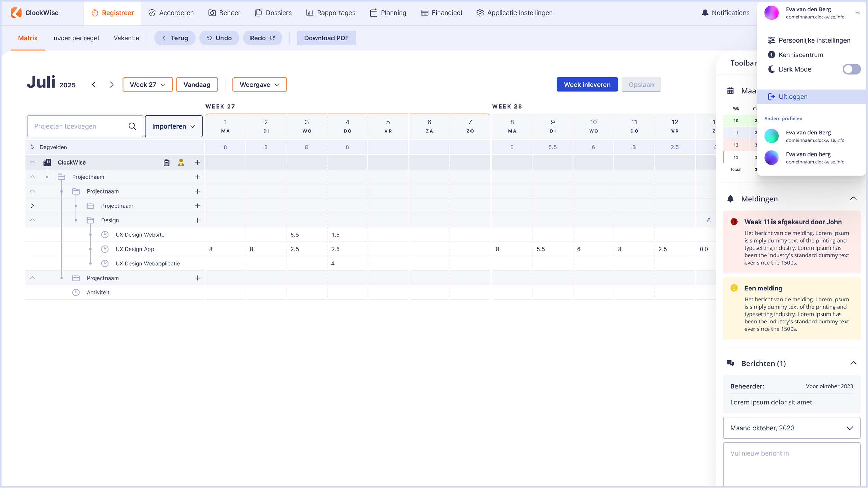Open Maand oktober, 2023 dropdown

(792, 428)
